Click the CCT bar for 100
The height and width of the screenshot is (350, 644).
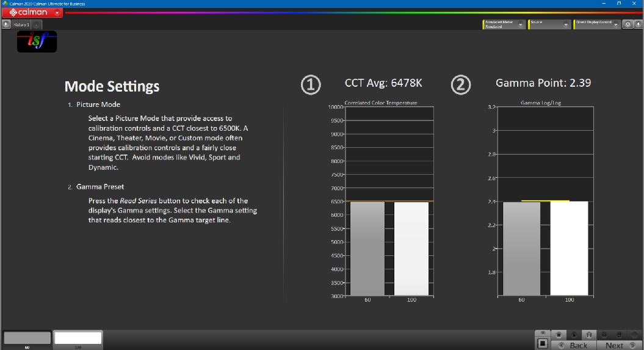click(x=411, y=248)
